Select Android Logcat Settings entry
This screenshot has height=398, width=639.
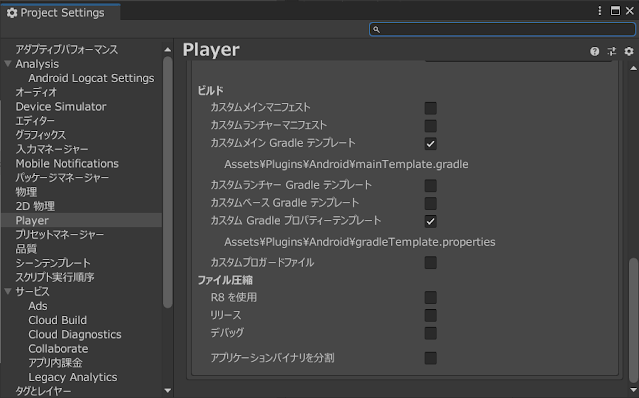pyautogui.click(x=91, y=78)
